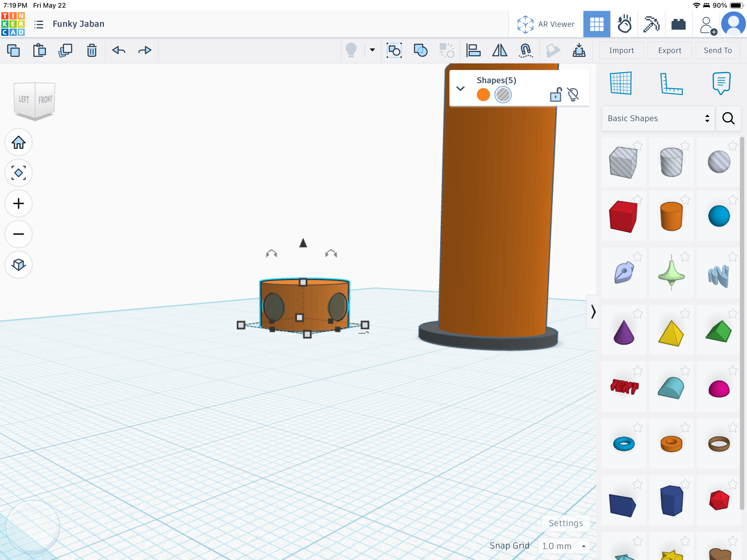The image size is (747, 560).
Task: Activate the Cruise tool magnet icon
Action: 525,51
